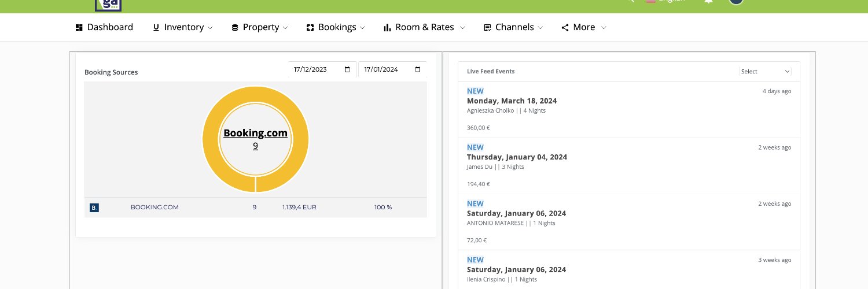The width and height of the screenshot is (868, 289).
Task: Click NEW tag for James Du booking
Action: tap(475, 147)
